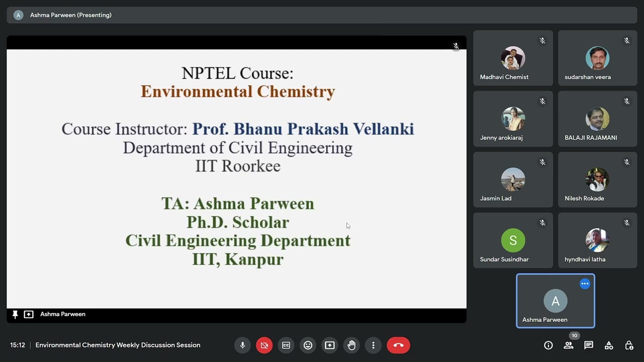Click Nilesh Rokade's tile
Screen dimensions: 644x362
point(597,179)
